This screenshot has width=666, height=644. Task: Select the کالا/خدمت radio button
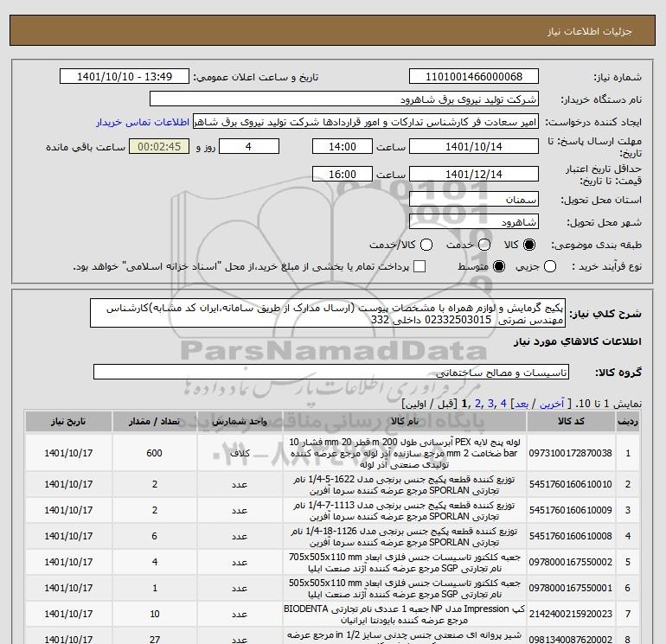click(x=426, y=245)
